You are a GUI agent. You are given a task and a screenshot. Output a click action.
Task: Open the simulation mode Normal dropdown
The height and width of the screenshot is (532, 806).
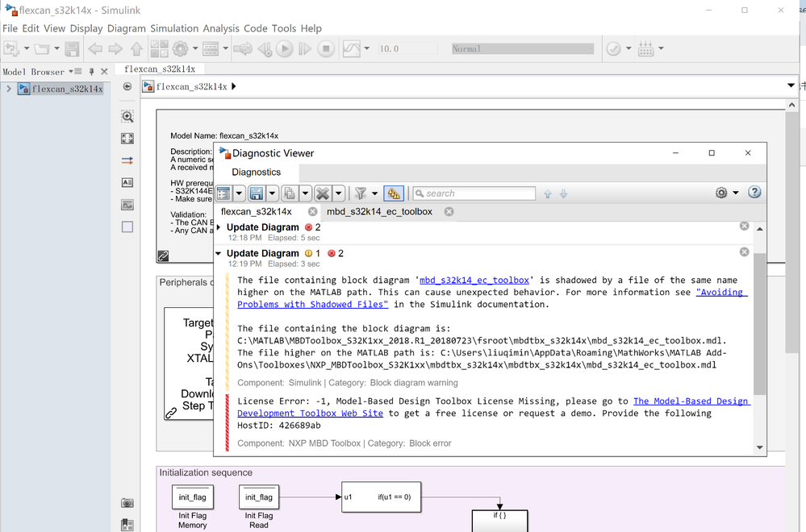pos(523,49)
